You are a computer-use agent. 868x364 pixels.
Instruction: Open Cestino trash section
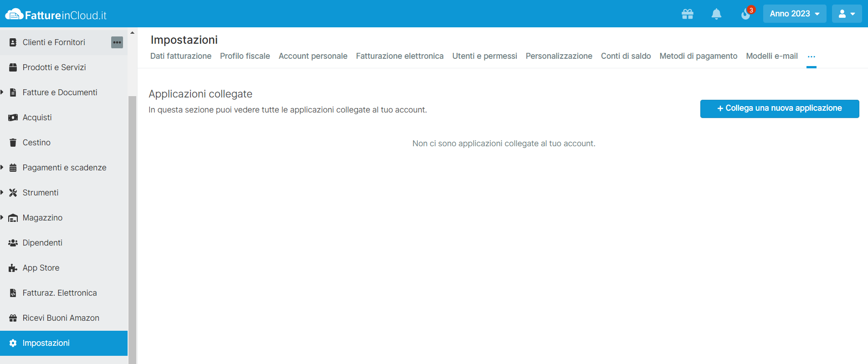[36, 143]
